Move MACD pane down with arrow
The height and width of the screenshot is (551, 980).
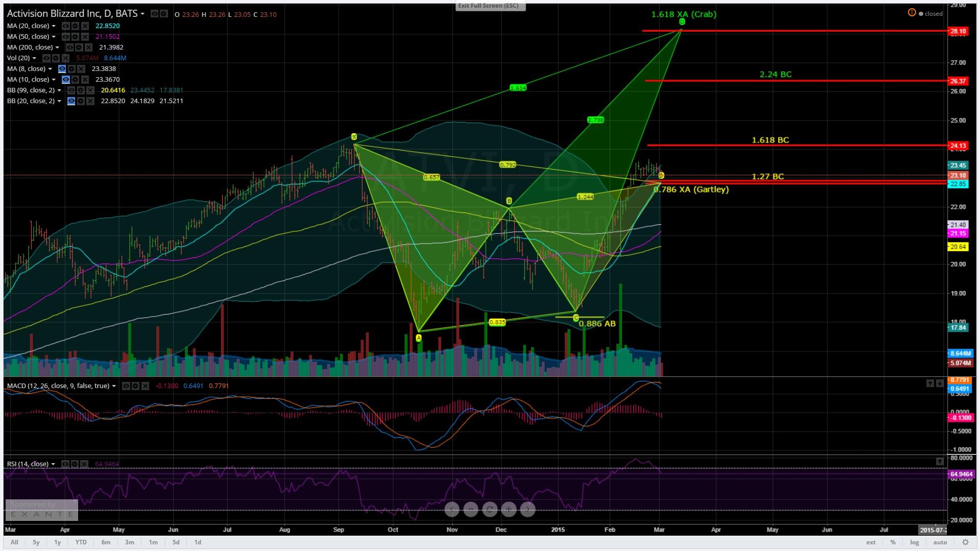(939, 384)
